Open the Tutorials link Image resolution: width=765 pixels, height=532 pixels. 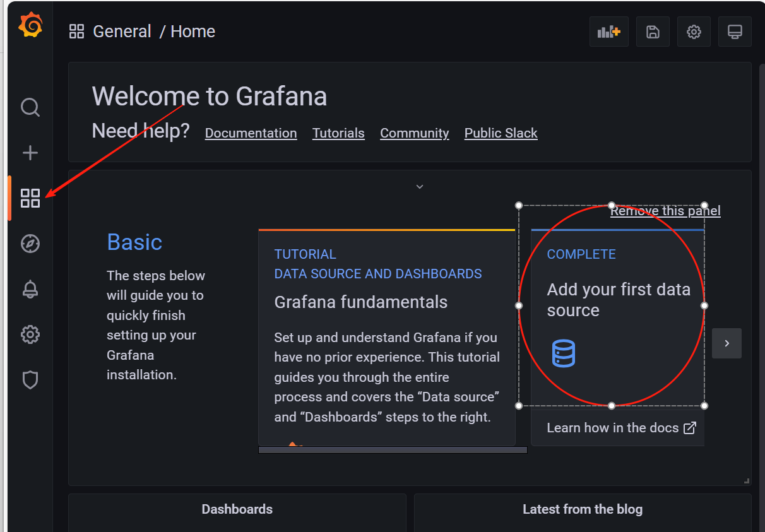coord(338,133)
